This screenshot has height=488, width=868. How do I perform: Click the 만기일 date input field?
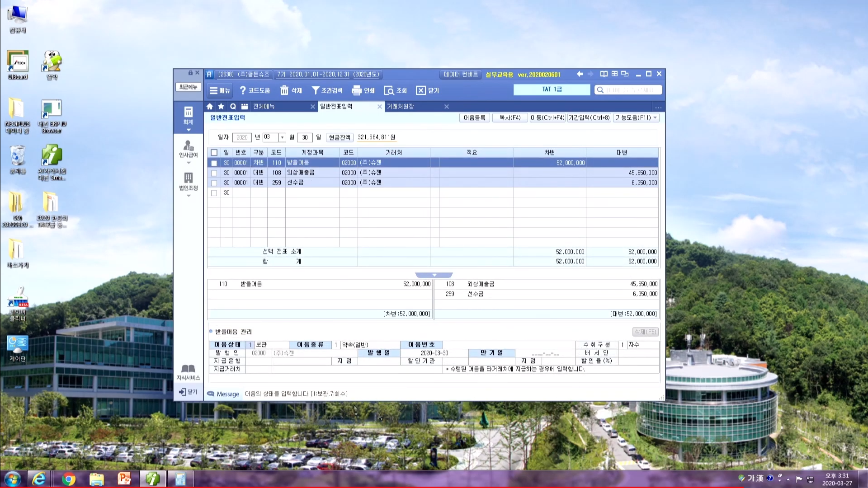[x=545, y=353]
